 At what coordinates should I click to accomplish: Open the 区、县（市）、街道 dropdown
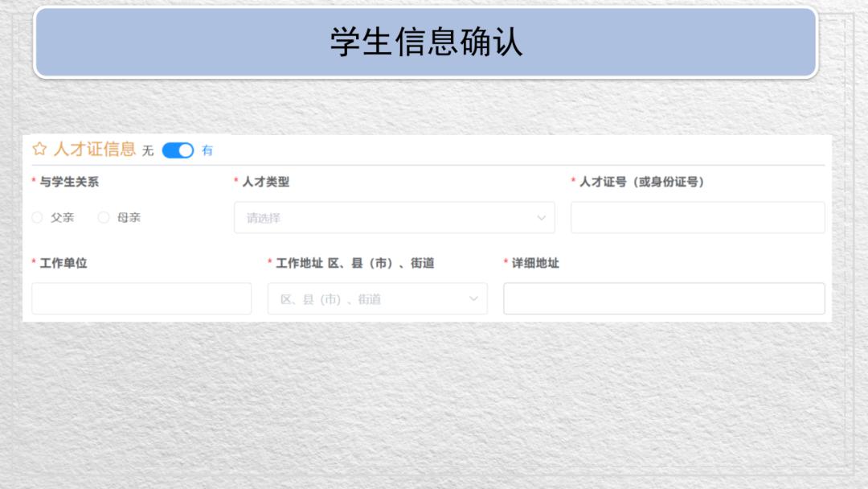[x=378, y=298]
